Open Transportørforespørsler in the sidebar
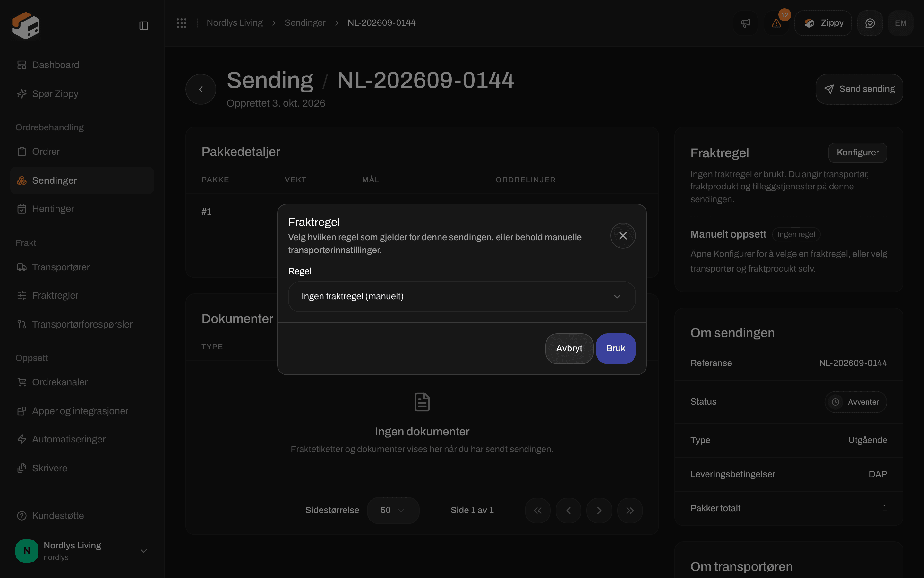This screenshot has width=924, height=578. [x=82, y=324]
